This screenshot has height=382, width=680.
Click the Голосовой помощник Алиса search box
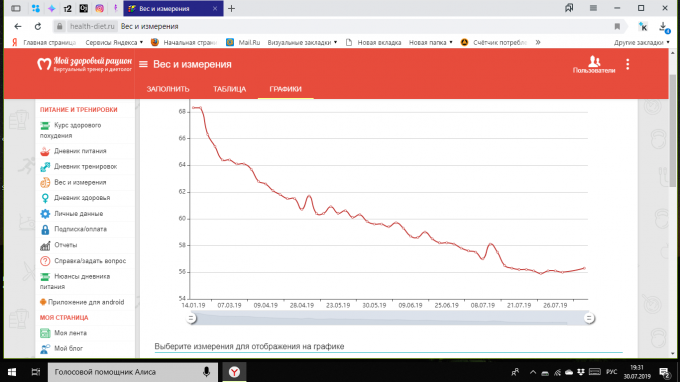(133, 372)
